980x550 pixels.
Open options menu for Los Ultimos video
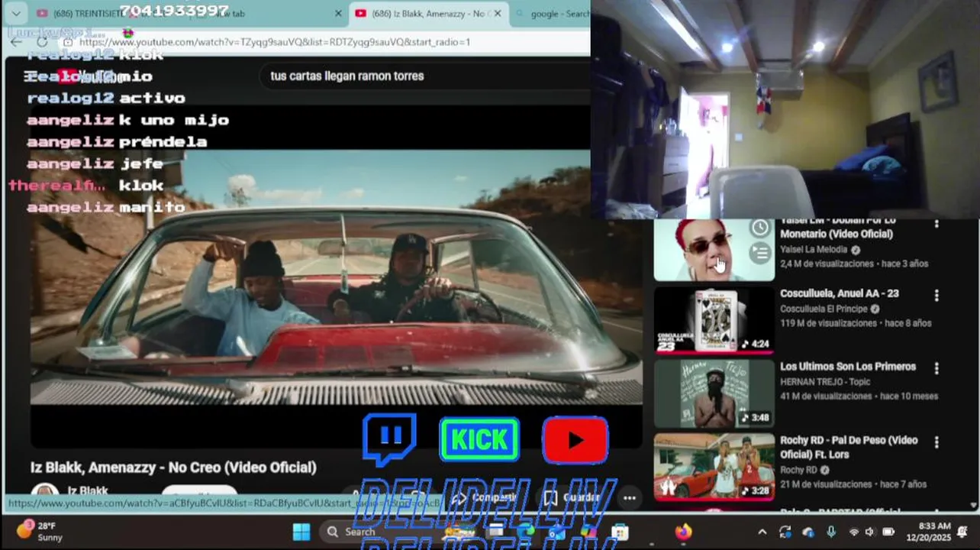(936, 368)
